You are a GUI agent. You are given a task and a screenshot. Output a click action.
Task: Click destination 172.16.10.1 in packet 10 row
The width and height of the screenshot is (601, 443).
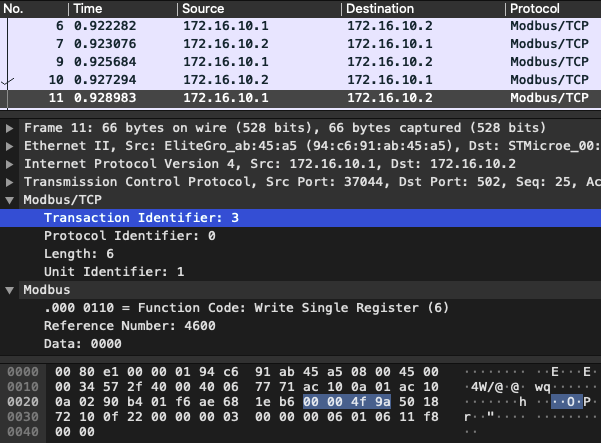[390, 80]
